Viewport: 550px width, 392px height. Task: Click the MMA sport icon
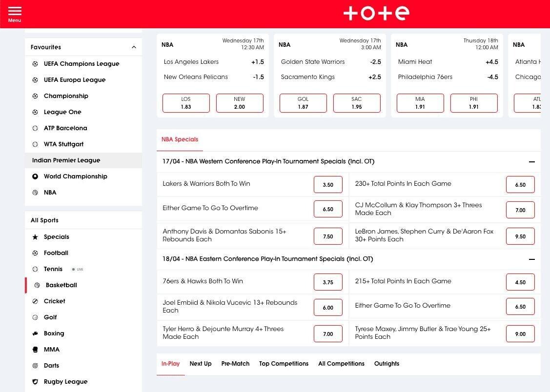coord(35,350)
